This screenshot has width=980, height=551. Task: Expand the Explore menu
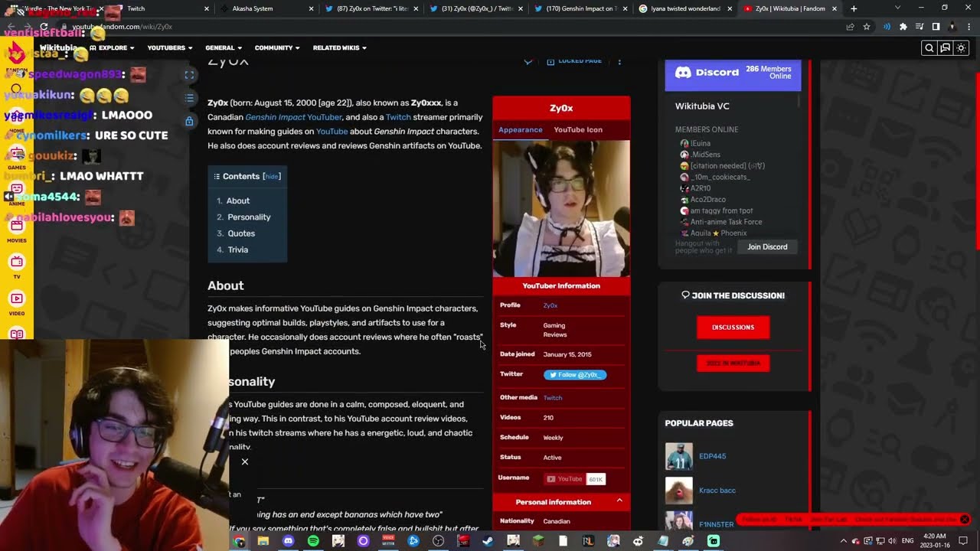click(112, 48)
